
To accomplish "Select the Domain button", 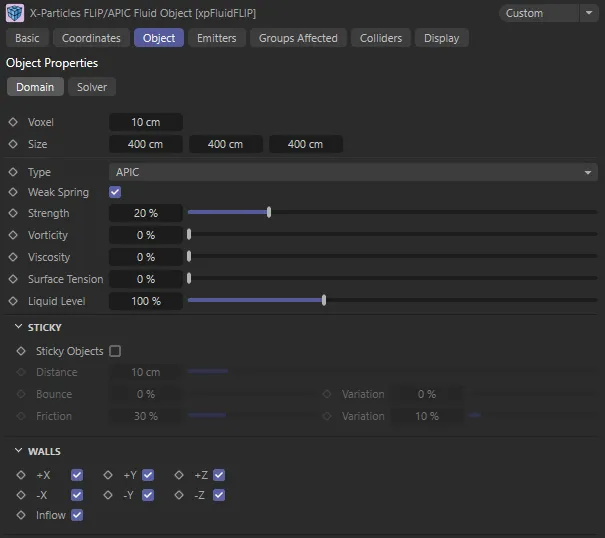I will coord(35,87).
